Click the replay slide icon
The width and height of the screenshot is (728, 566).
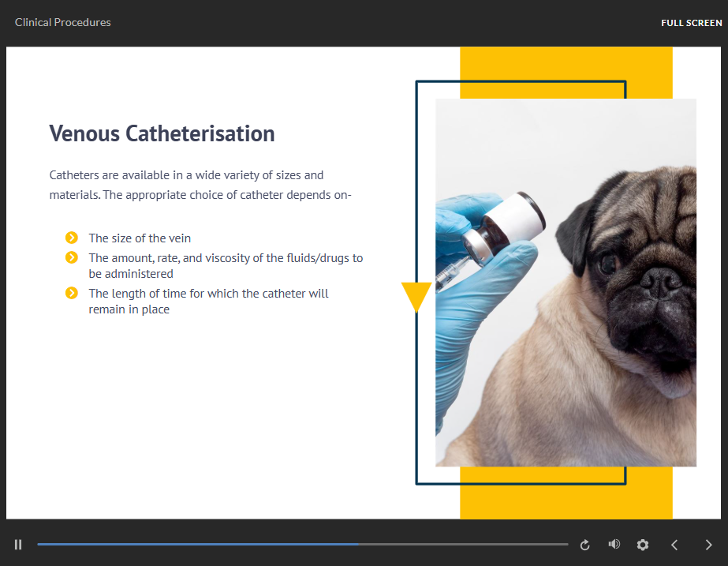(584, 545)
